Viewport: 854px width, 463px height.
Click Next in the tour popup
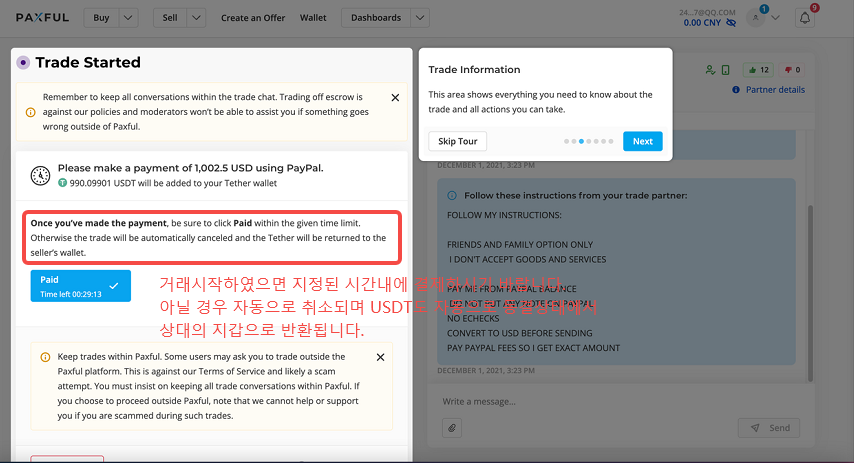pos(643,141)
